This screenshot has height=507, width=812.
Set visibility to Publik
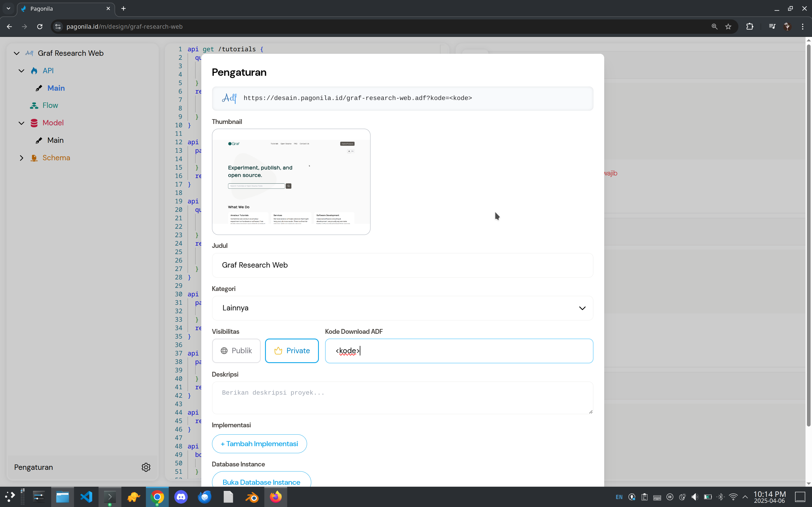236,351
